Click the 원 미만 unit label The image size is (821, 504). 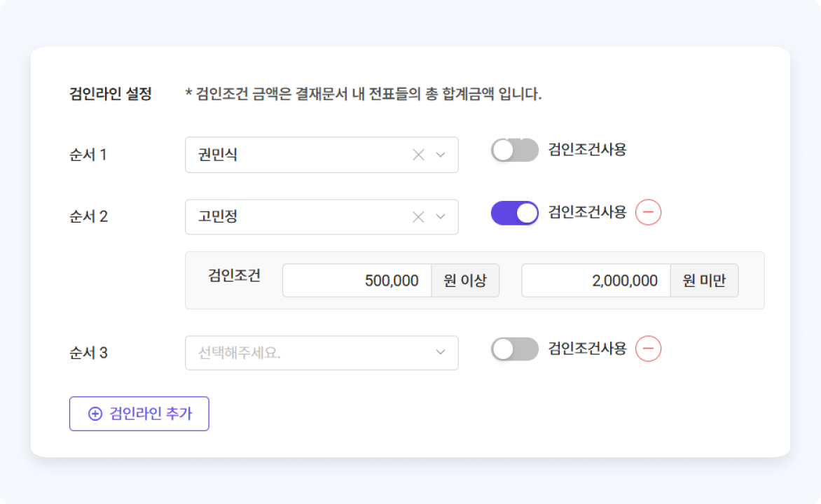click(704, 281)
